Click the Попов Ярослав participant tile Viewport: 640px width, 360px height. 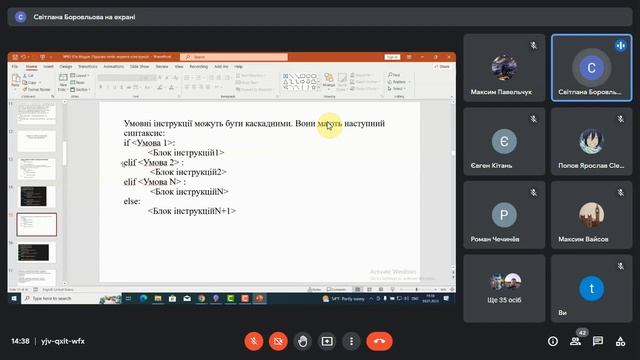pos(591,141)
